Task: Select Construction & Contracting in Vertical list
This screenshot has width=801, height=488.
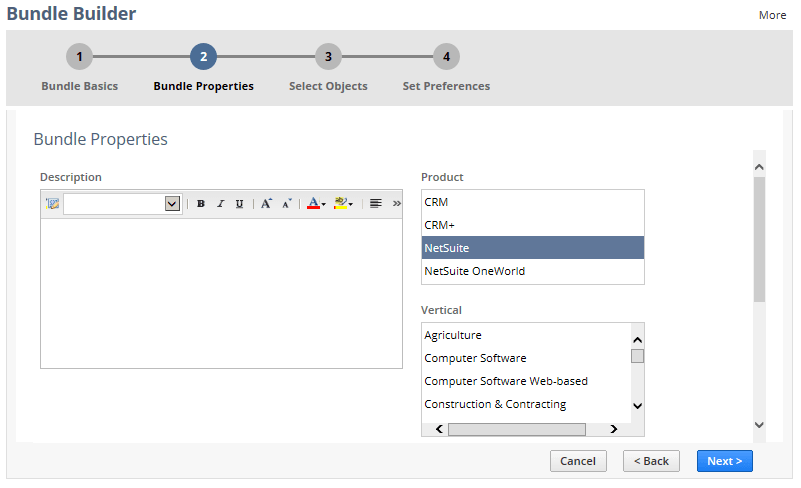Action: (526, 404)
